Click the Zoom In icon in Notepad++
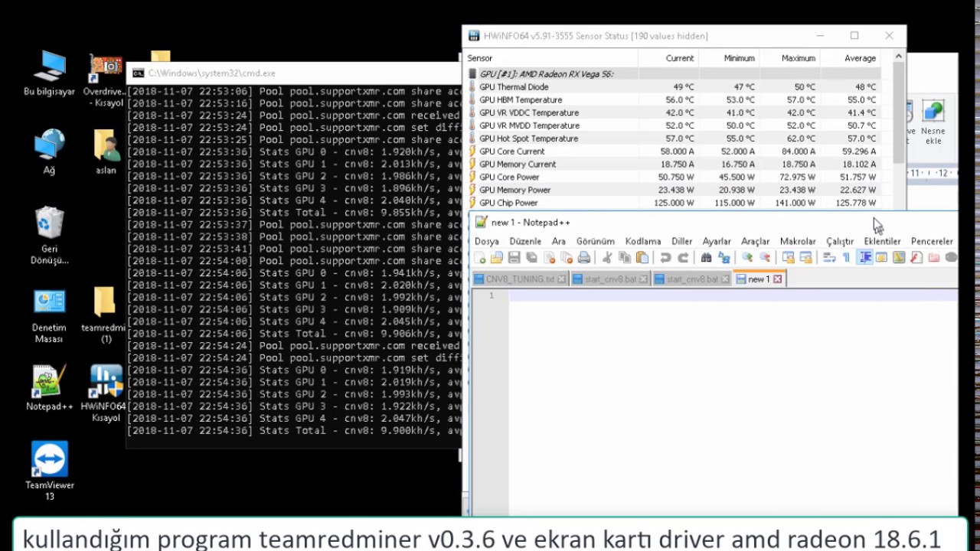The height and width of the screenshot is (551, 980). click(747, 258)
